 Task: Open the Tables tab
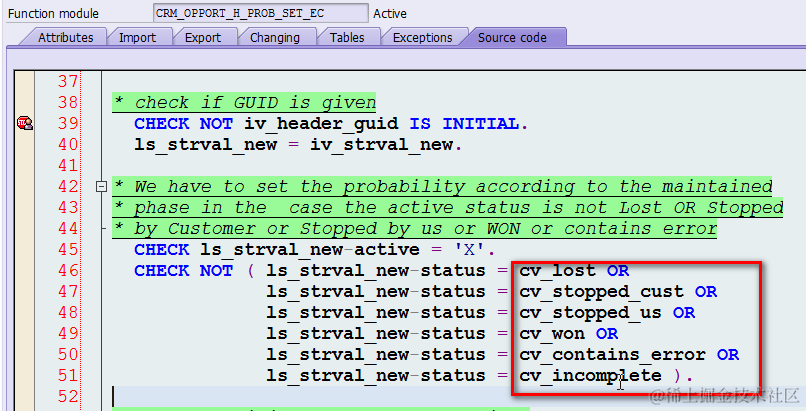[347, 38]
